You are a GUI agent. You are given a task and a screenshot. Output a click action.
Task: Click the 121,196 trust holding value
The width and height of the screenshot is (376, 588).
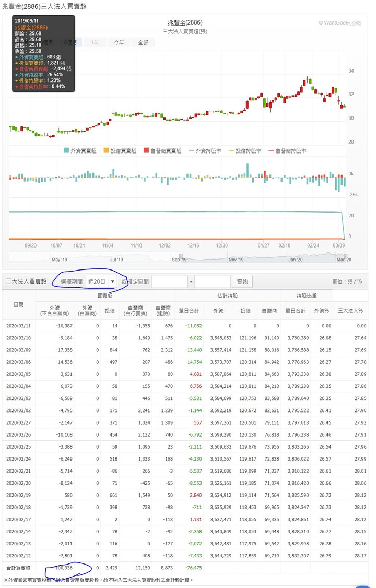pos(248,338)
